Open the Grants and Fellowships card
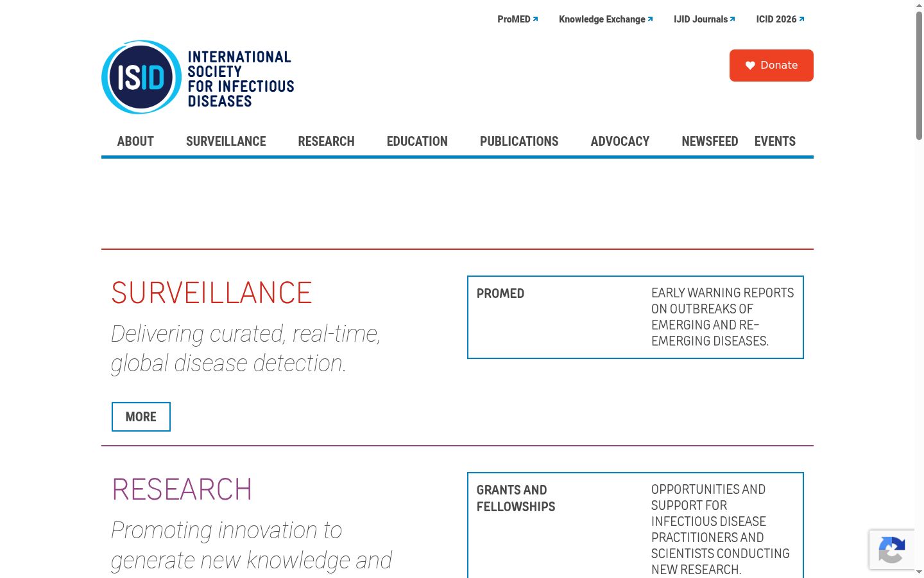This screenshot has height=578, width=924. 635,527
